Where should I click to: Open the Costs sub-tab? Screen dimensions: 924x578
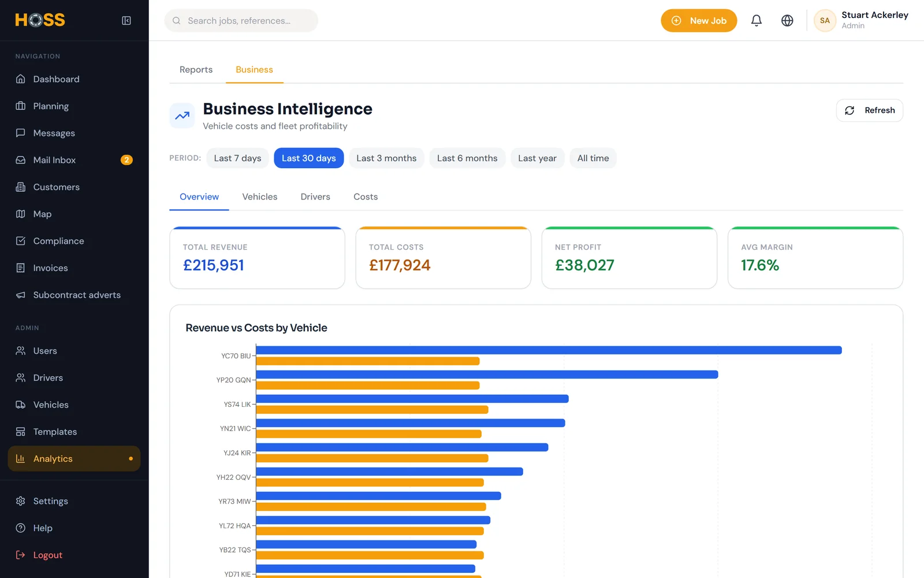[366, 197]
